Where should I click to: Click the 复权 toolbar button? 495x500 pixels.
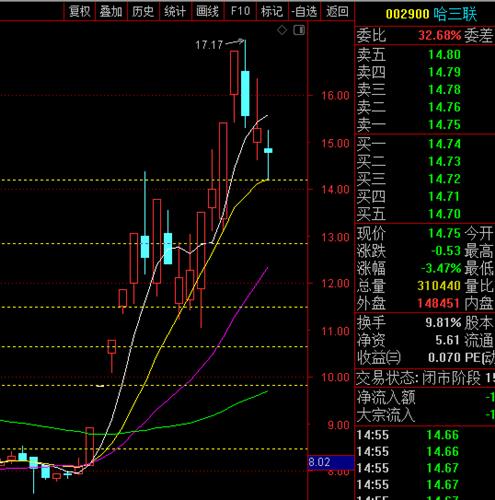80,12
